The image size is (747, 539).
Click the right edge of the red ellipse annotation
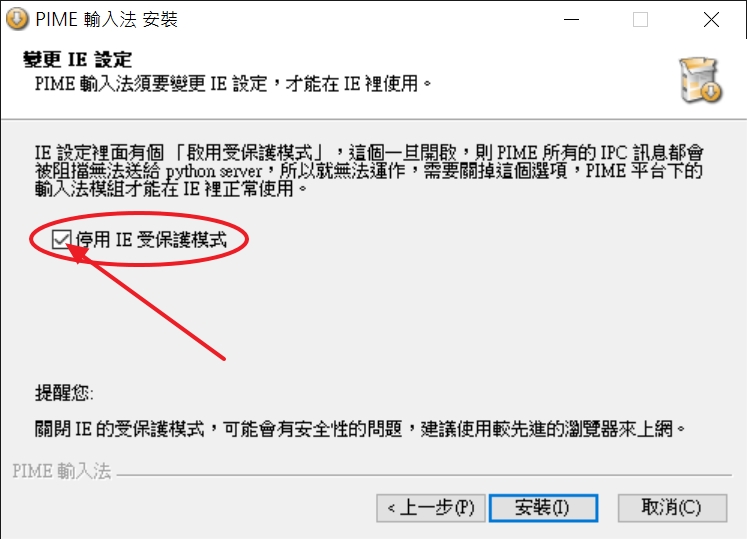click(x=247, y=239)
